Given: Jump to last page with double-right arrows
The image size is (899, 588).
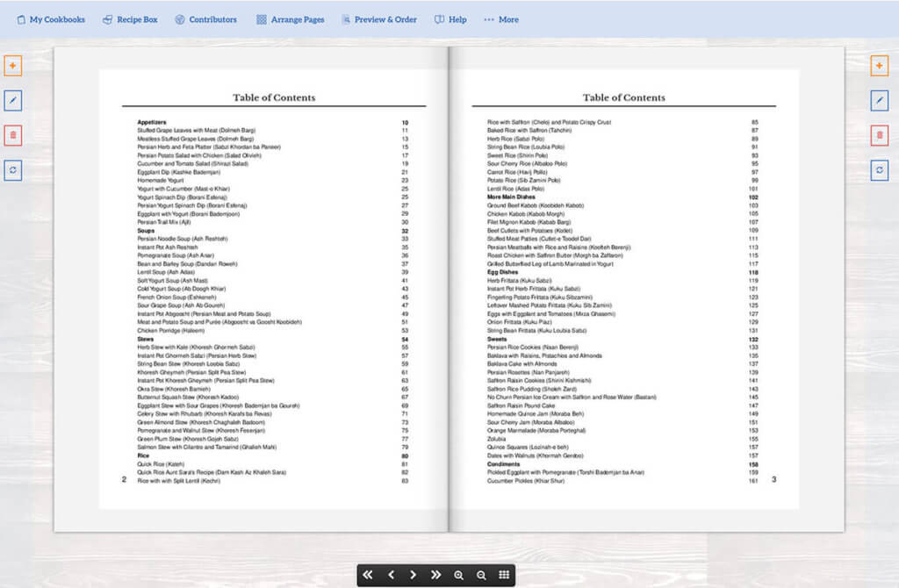Looking at the screenshot, I should coord(436,575).
